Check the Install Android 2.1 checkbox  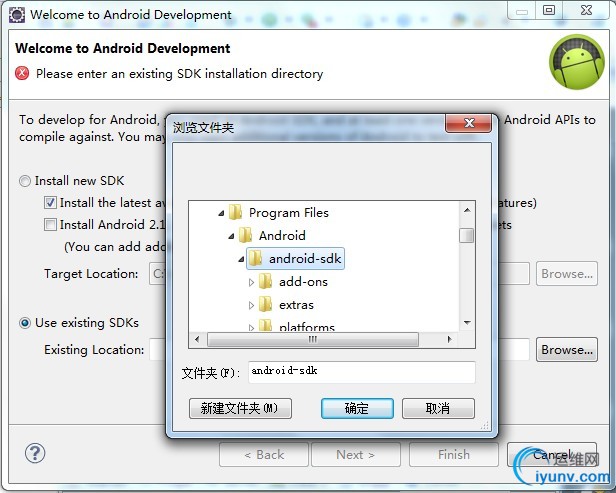pos(50,225)
